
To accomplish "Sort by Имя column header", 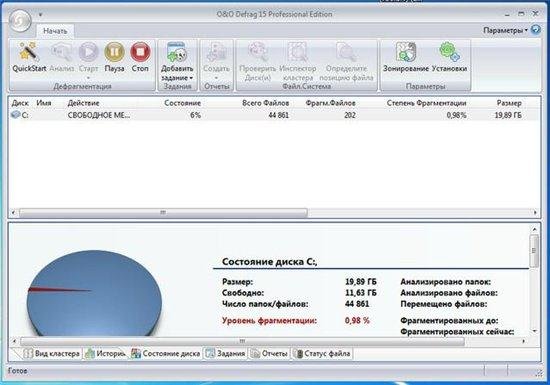I will (x=44, y=103).
